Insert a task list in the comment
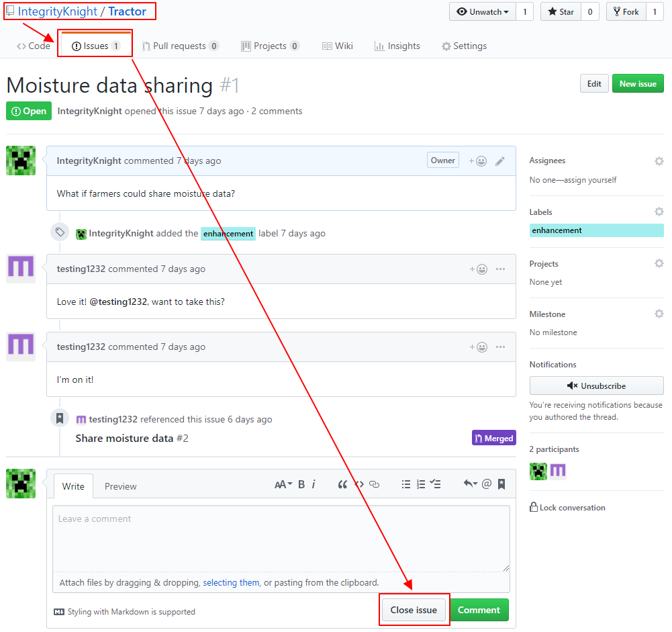Image resolution: width=672 pixels, height=632 pixels. pos(435,484)
